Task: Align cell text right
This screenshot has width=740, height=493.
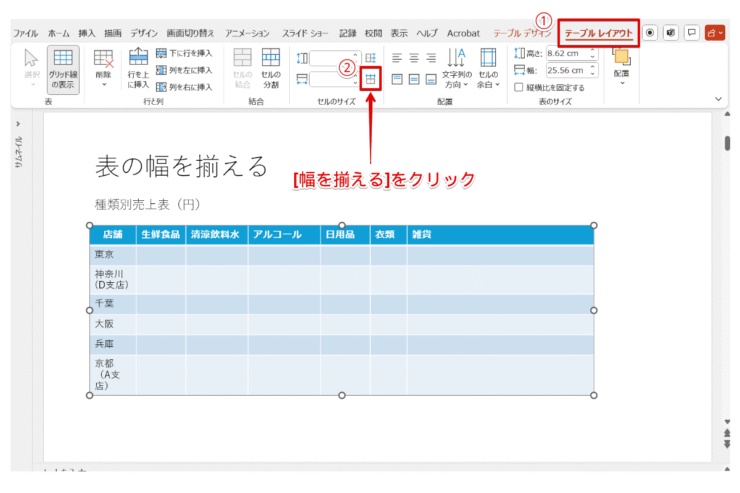Action: coord(431,58)
